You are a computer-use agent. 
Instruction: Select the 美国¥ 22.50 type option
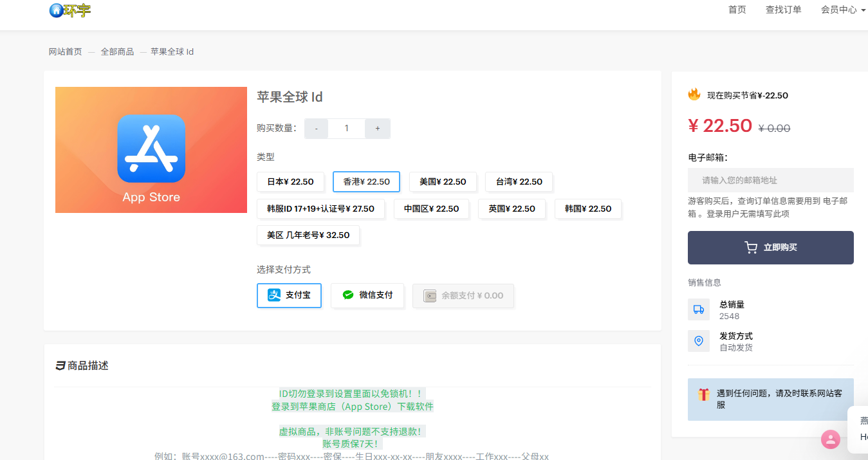tap(443, 182)
